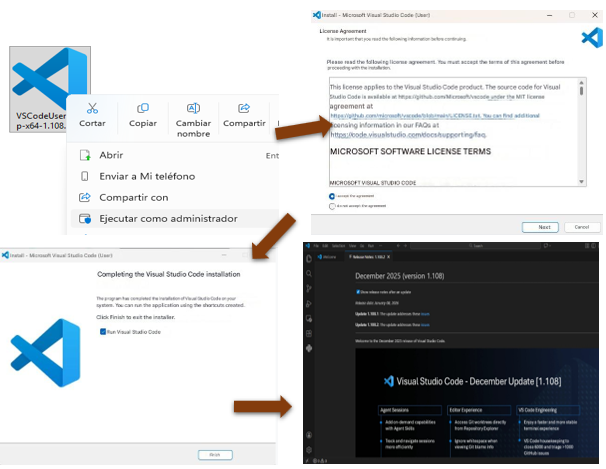The height and width of the screenshot is (469, 606).
Task: Click the Compartir share icon
Action: 244,108
